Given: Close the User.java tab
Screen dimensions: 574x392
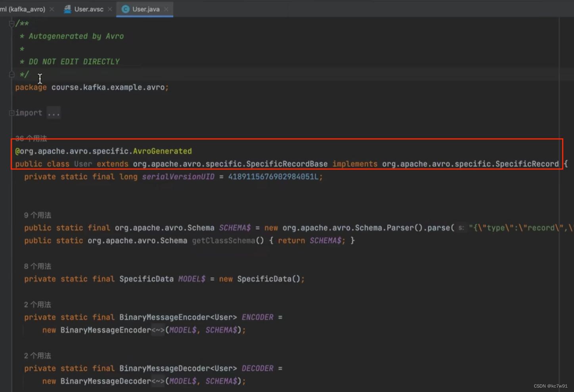Looking at the screenshot, I should pos(166,9).
